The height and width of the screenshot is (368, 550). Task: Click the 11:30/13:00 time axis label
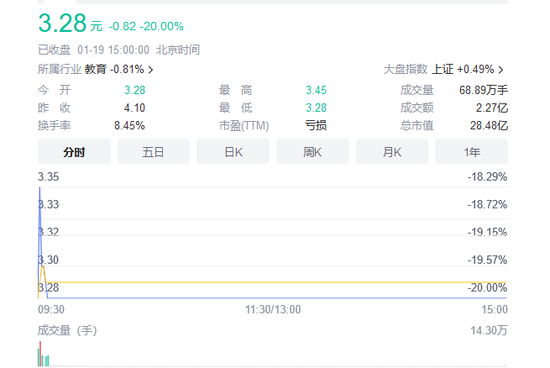[x=273, y=309]
